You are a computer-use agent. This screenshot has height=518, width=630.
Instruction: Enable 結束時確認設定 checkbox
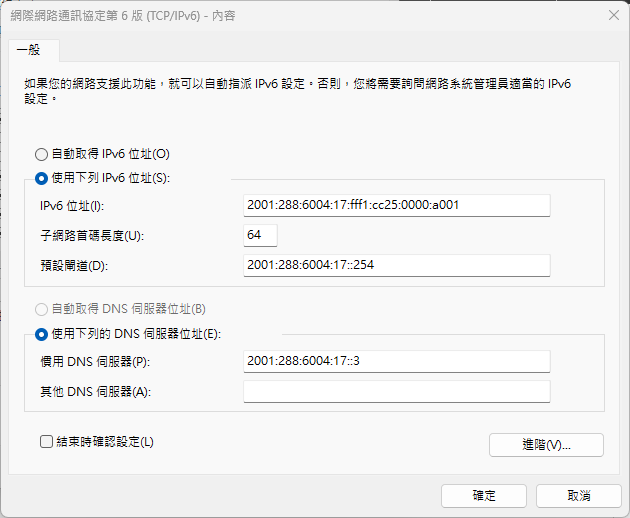(46, 442)
